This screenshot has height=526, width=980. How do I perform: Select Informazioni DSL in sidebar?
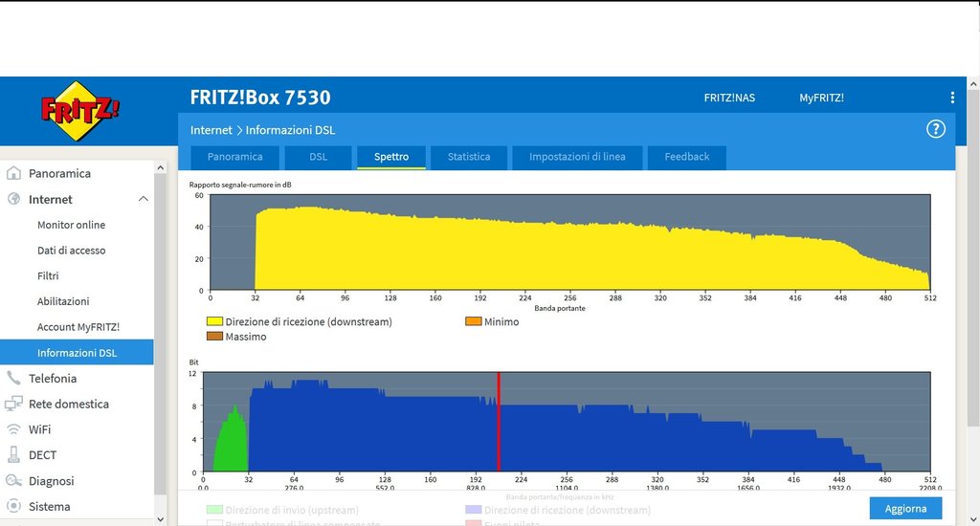point(77,352)
